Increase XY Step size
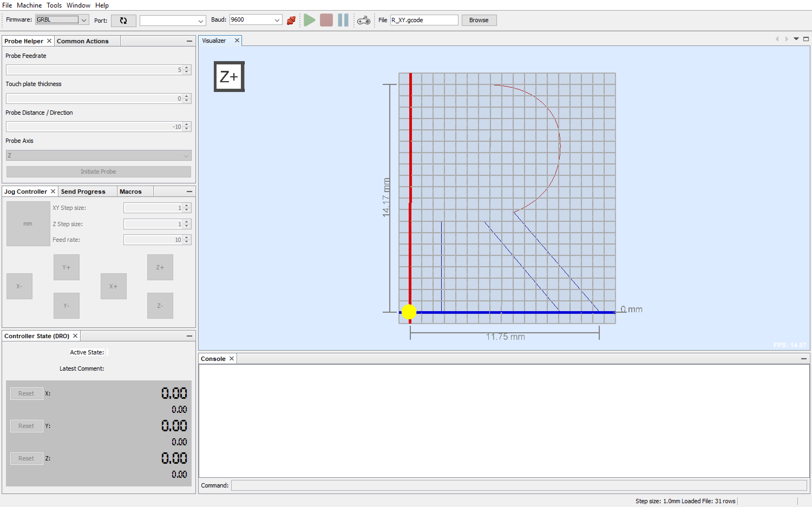Image resolution: width=812 pixels, height=507 pixels. tap(187, 205)
